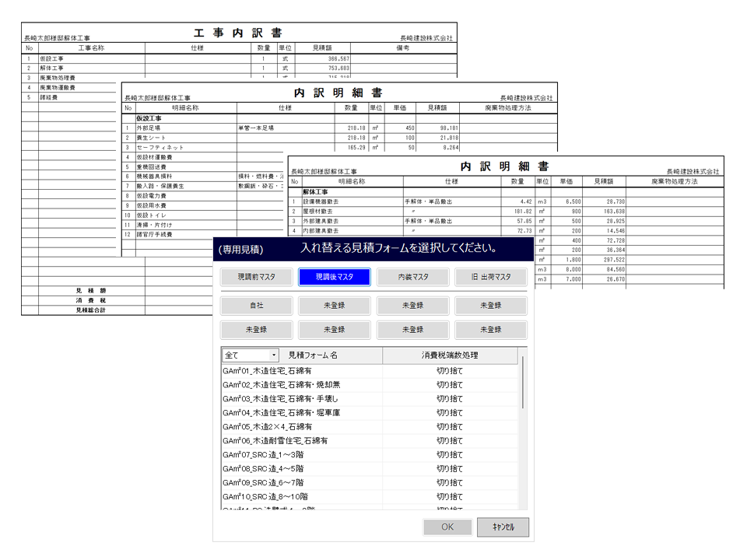The height and width of the screenshot is (560, 747).
Task: Click 消費税 label in 工事内訳書
Action: pos(90,300)
